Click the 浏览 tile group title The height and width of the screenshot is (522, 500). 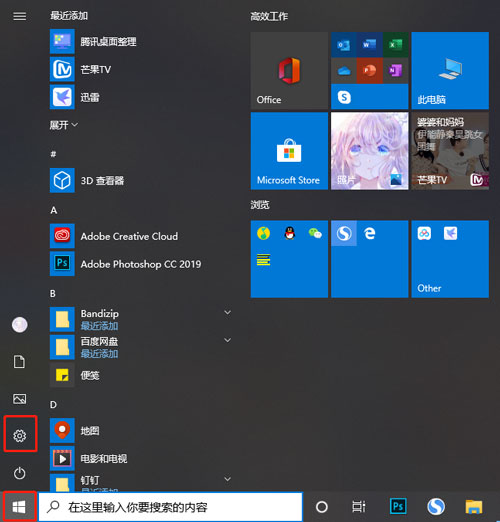(x=260, y=204)
